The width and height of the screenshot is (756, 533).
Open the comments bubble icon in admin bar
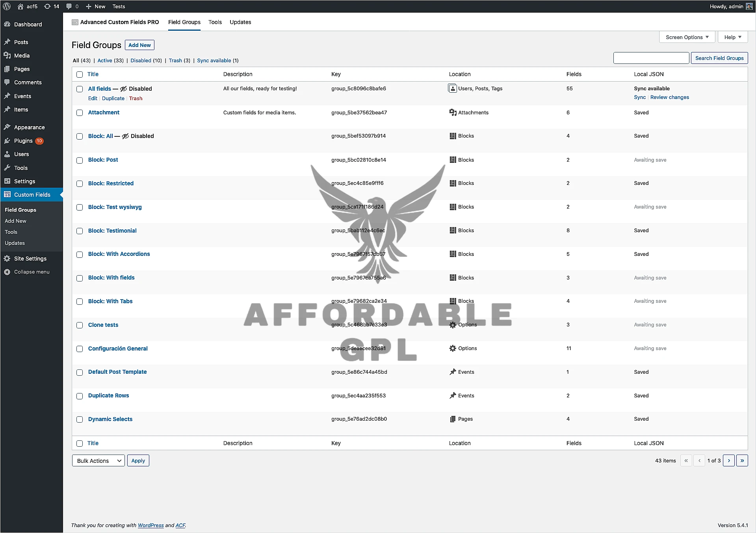click(x=69, y=6)
